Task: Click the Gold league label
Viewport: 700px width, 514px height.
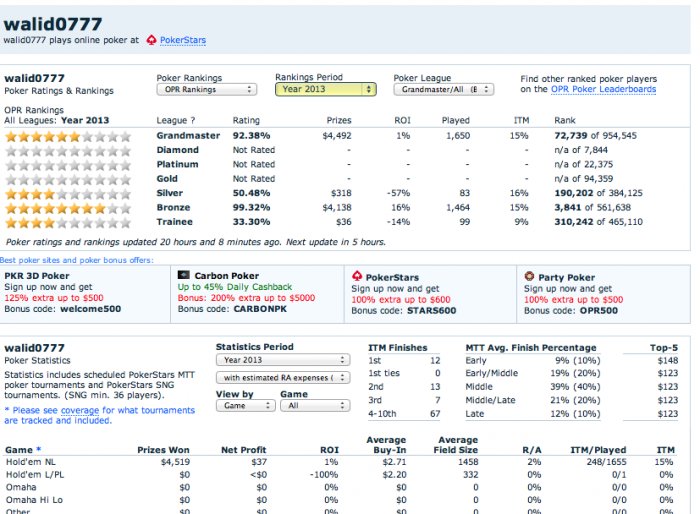Action: click(167, 178)
